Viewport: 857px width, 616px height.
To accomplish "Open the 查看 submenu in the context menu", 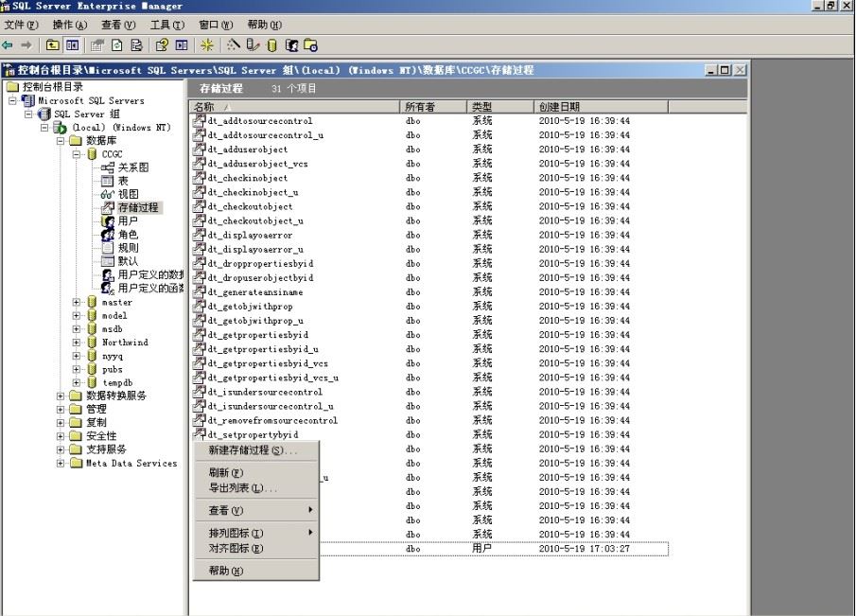I will pos(255,511).
